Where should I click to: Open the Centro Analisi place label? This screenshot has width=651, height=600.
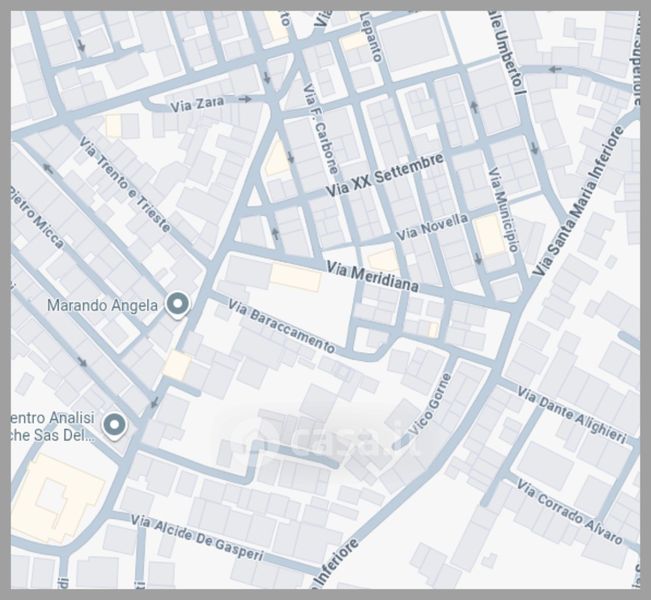(50, 427)
